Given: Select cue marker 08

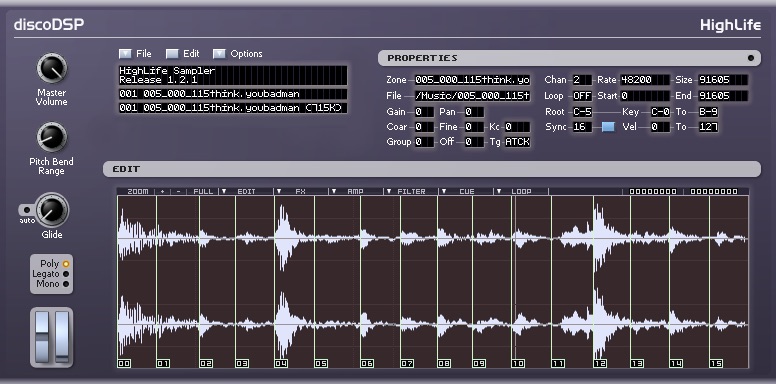Looking at the screenshot, I should 444,363.
